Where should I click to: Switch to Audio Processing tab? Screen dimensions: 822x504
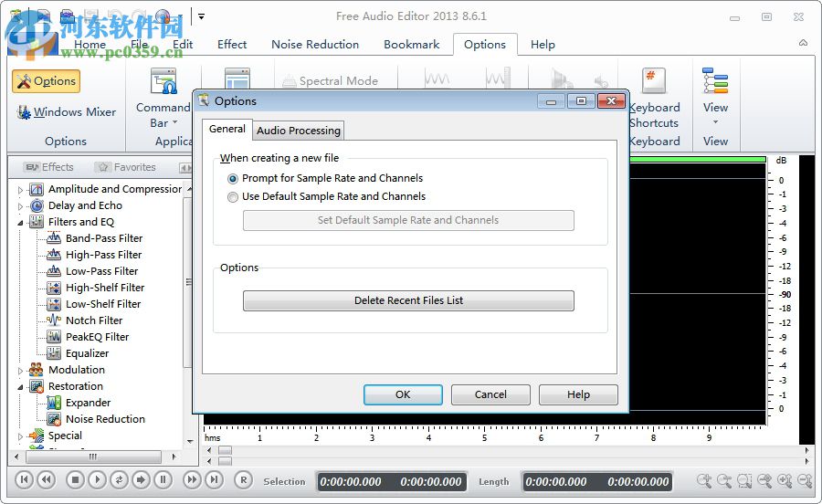pos(299,131)
